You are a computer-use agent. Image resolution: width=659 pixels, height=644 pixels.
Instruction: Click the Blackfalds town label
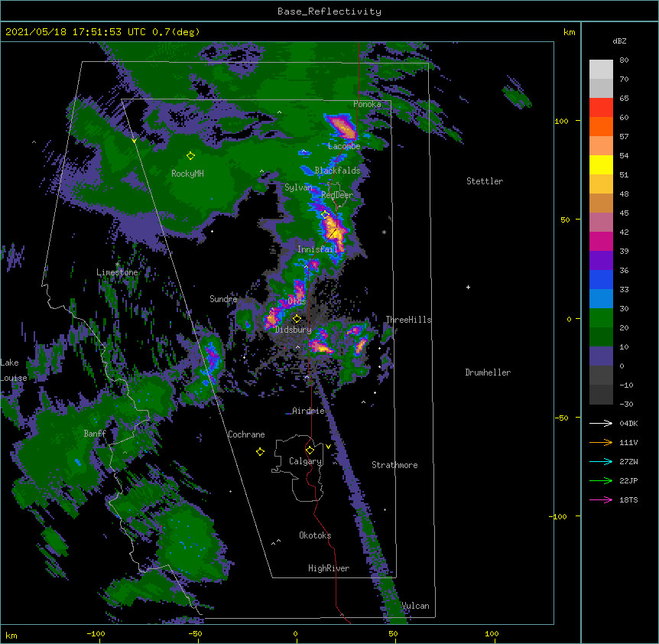tap(337, 171)
